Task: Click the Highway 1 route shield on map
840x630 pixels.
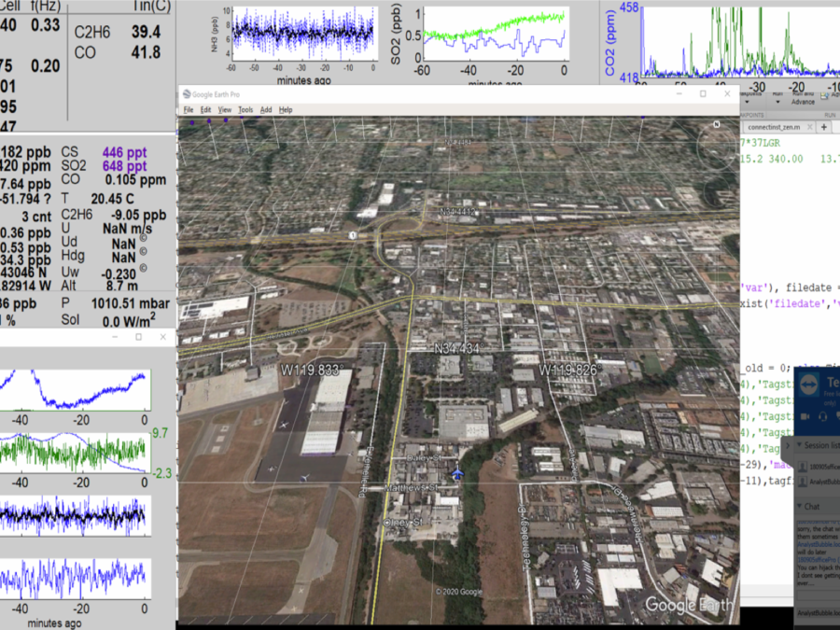Action: tap(353, 235)
